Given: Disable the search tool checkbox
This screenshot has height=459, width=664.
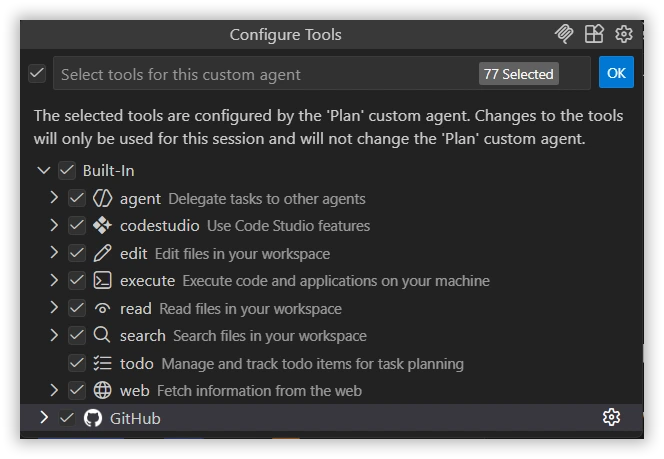Looking at the screenshot, I should tap(77, 336).
